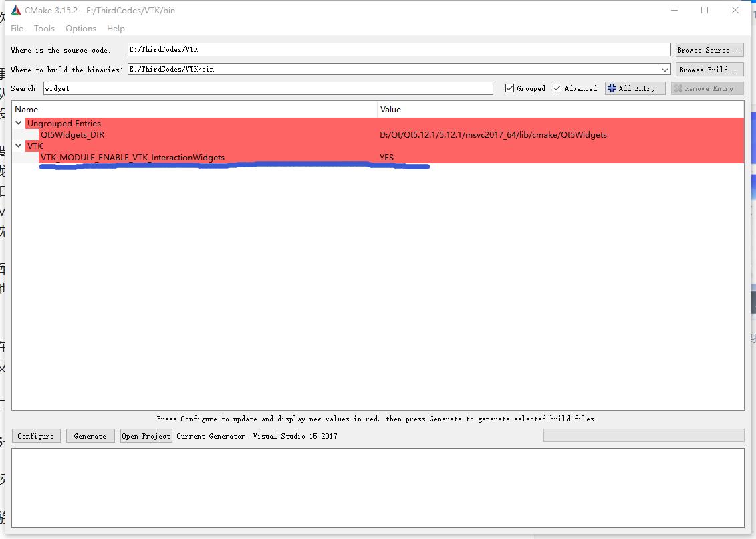Image resolution: width=756 pixels, height=539 pixels.
Task: Click the YES value of InteractionWidgets
Action: click(386, 158)
